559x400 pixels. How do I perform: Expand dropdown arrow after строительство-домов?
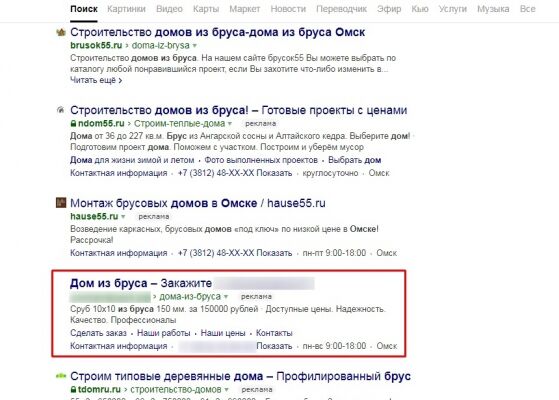[x=226, y=390]
